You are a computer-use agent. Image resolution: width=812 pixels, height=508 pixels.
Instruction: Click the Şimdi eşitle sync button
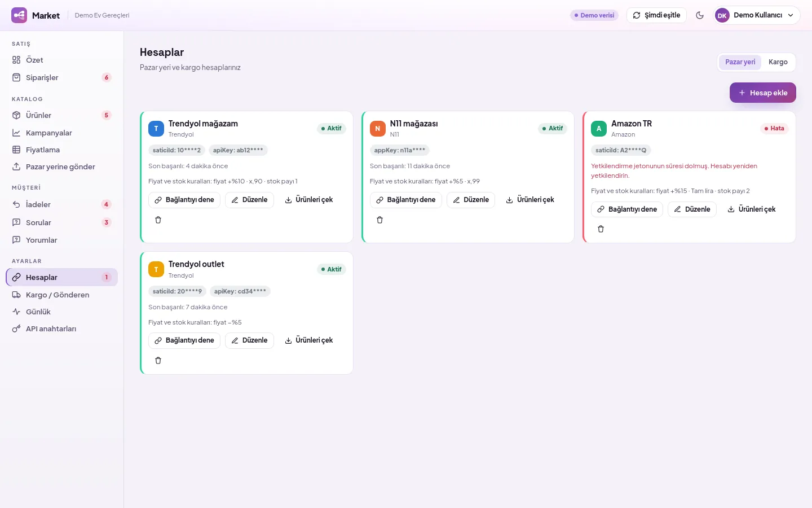tap(656, 15)
